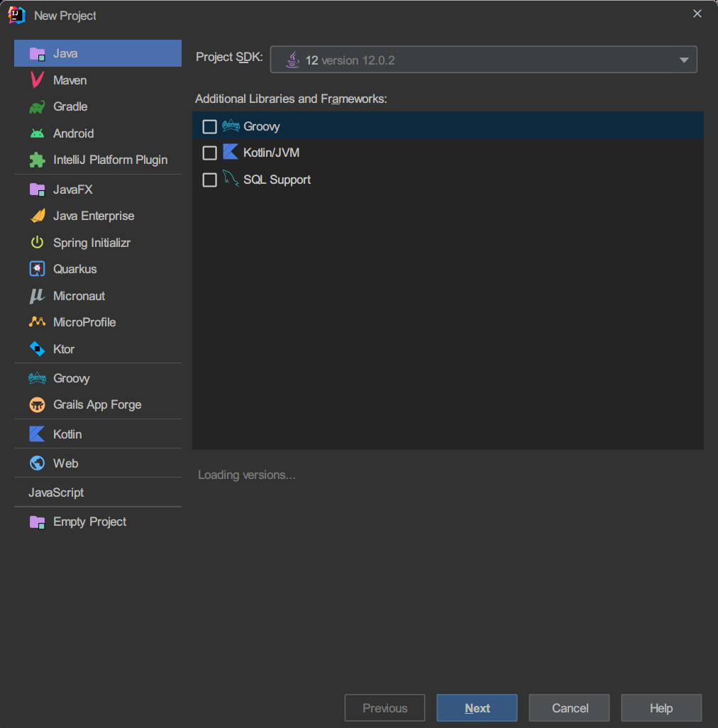Click the Java Enterprise sail icon

click(x=37, y=216)
